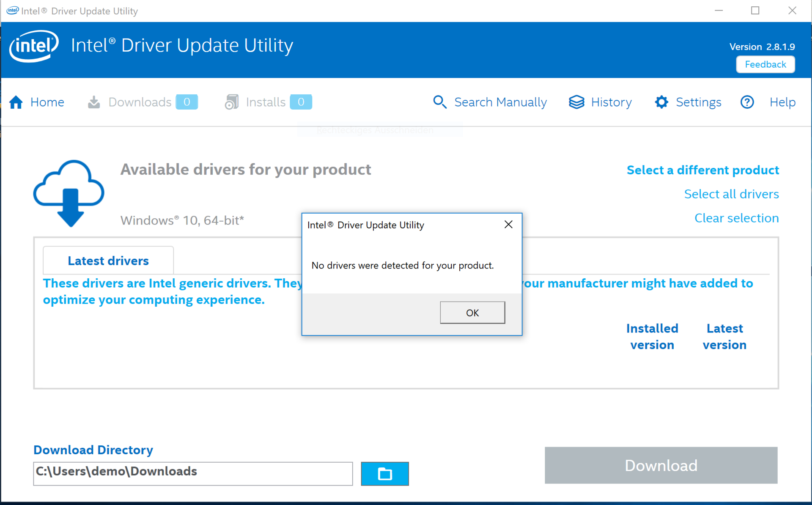This screenshot has height=505, width=812.
Task: Maximize the Intel Driver Update Utility window
Action: 755,11
